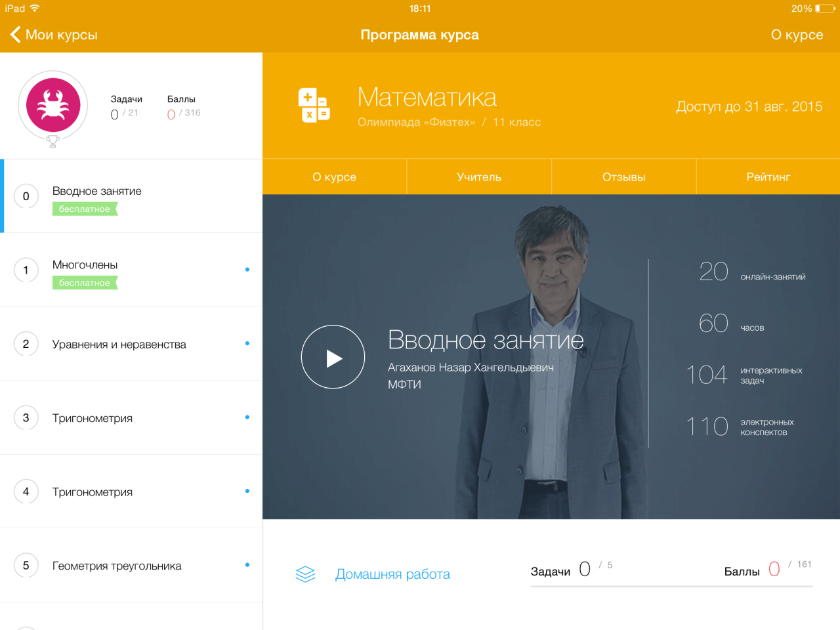Go back to Мои курсы

click(x=54, y=35)
